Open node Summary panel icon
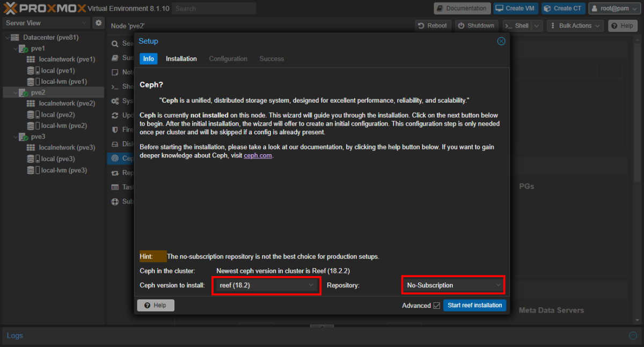Screen dimensions: 644x347 tap(115, 58)
